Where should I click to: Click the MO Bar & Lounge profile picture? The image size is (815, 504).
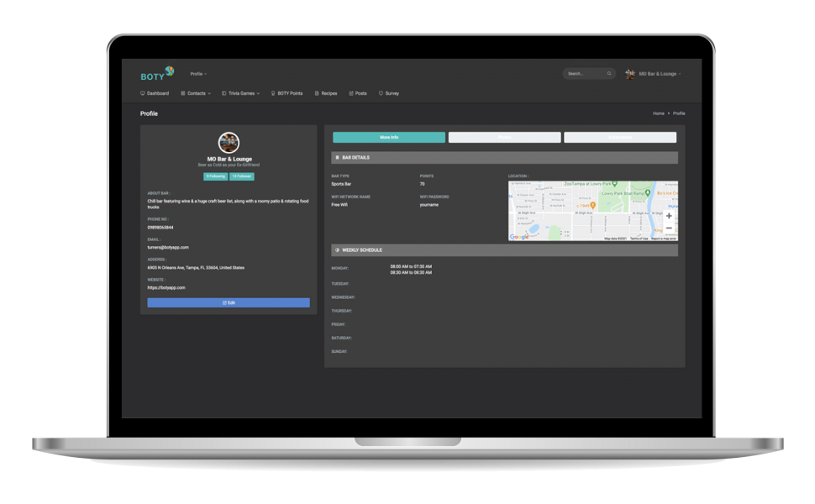point(229,143)
